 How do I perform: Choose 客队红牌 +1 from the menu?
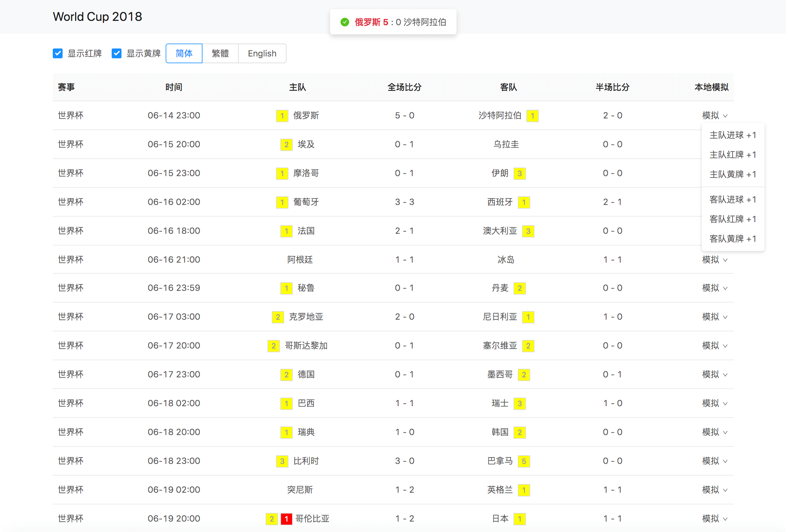pyautogui.click(x=733, y=219)
